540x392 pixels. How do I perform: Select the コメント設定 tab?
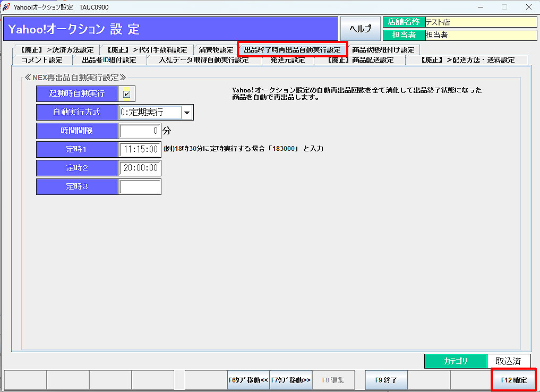click(41, 59)
